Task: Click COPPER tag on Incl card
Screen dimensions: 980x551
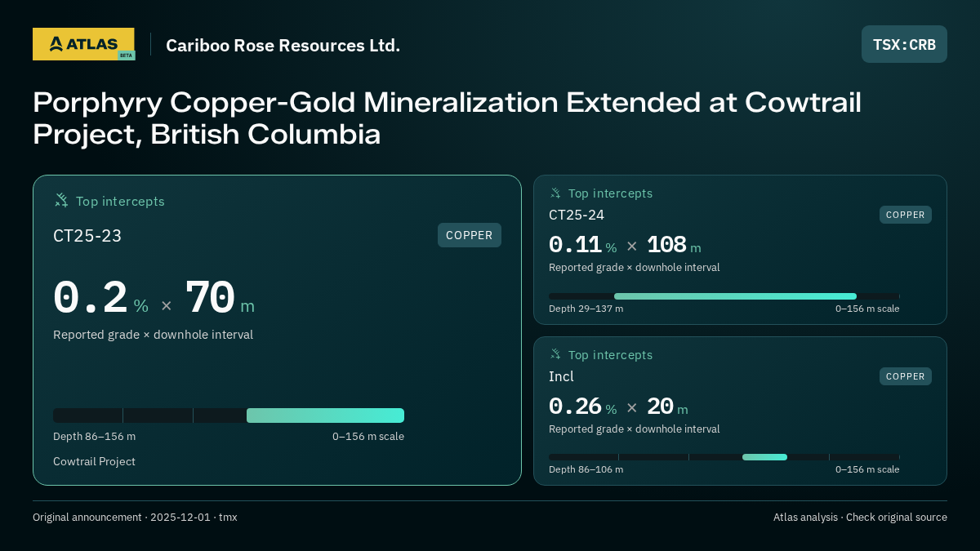Action: click(x=906, y=376)
